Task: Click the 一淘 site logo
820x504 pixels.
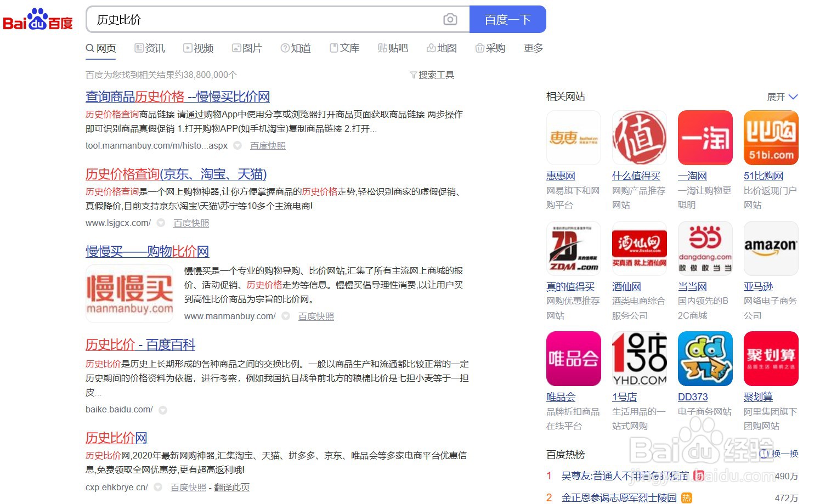Action: click(x=705, y=138)
